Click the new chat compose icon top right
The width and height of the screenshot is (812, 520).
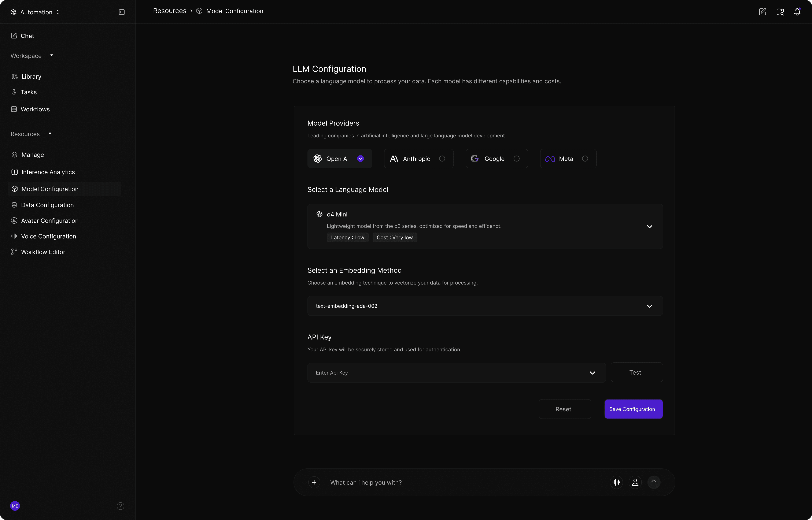click(x=762, y=12)
